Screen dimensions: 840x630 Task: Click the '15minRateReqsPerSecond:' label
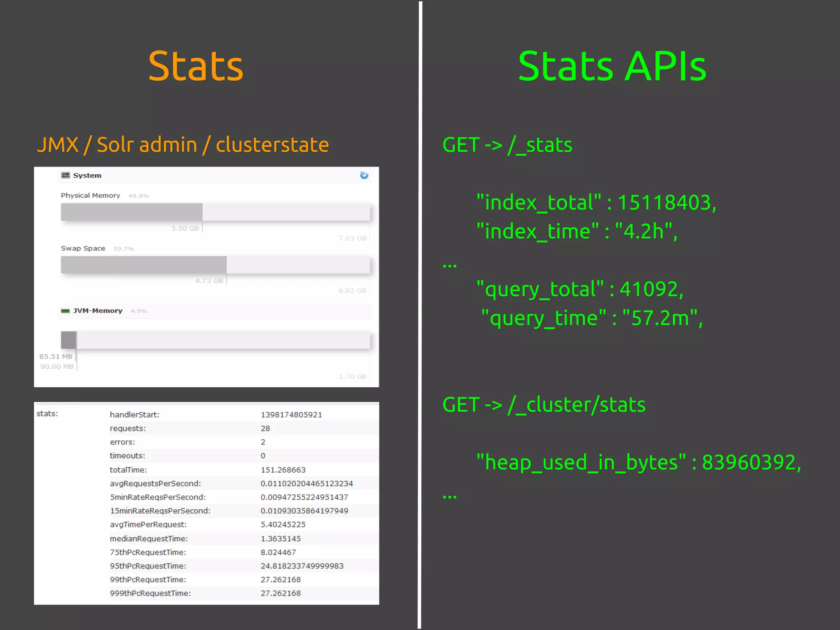pyautogui.click(x=160, y=511)
